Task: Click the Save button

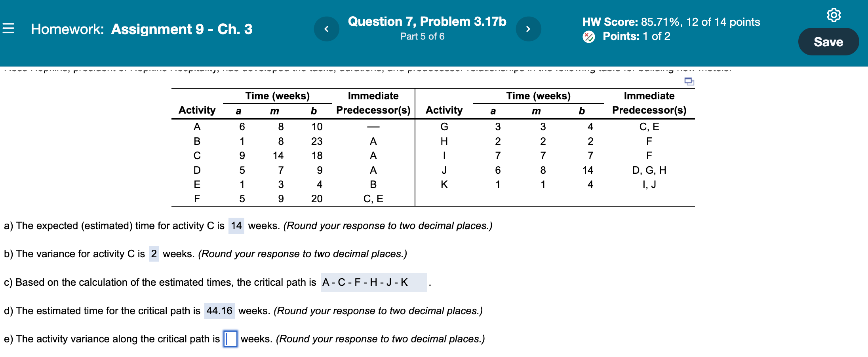Action: click(829, 41)
